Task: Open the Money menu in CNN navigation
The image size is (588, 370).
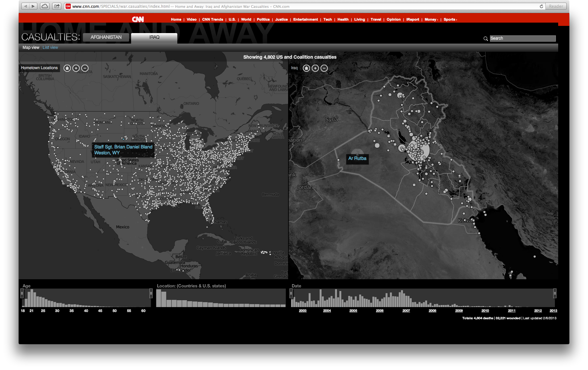Action: (431, 20)
